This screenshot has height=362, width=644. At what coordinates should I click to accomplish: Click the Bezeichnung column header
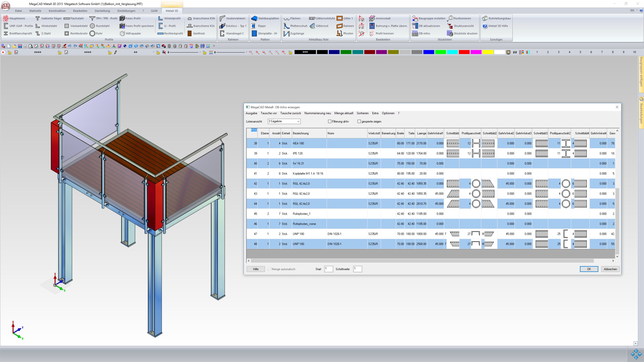309,133
